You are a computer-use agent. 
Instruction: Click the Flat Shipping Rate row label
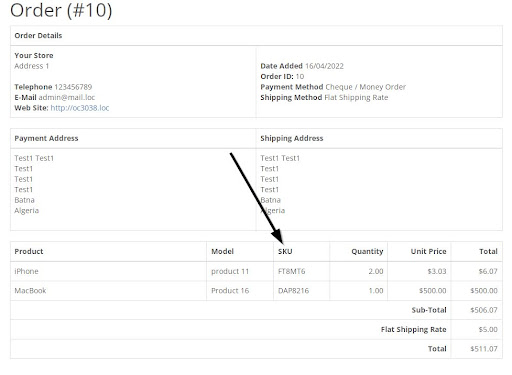tap(413, 330)
